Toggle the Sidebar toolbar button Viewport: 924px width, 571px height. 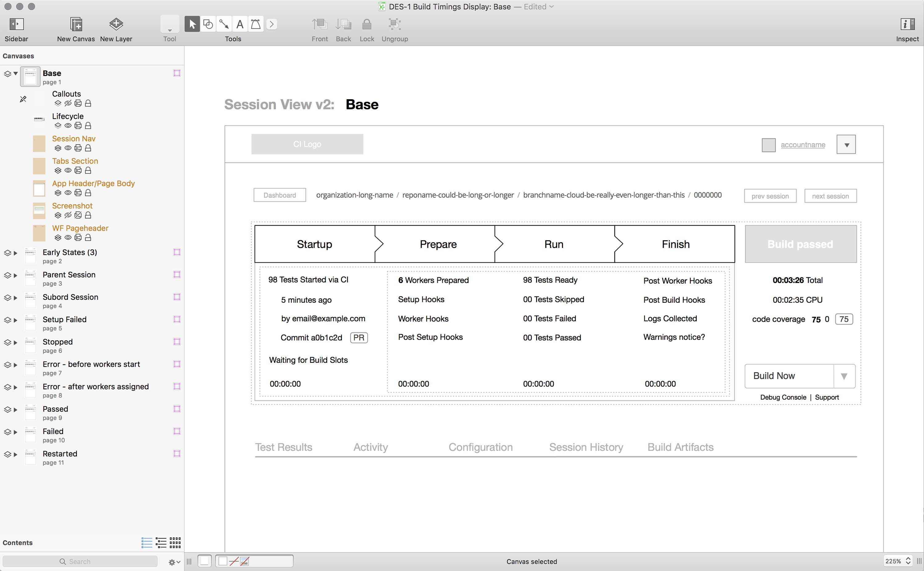point(16,24)
